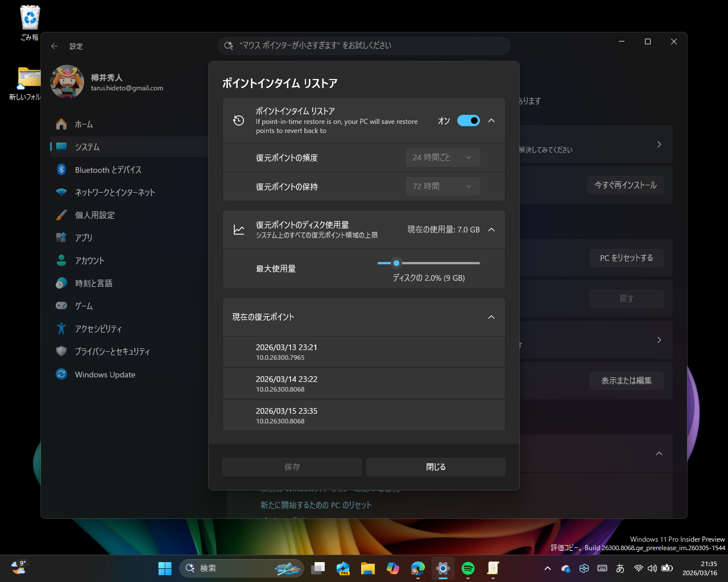This screenshot has height=582, width=728.
Task: Click the taskbar 検索 search box
Action: pos(242,568)
